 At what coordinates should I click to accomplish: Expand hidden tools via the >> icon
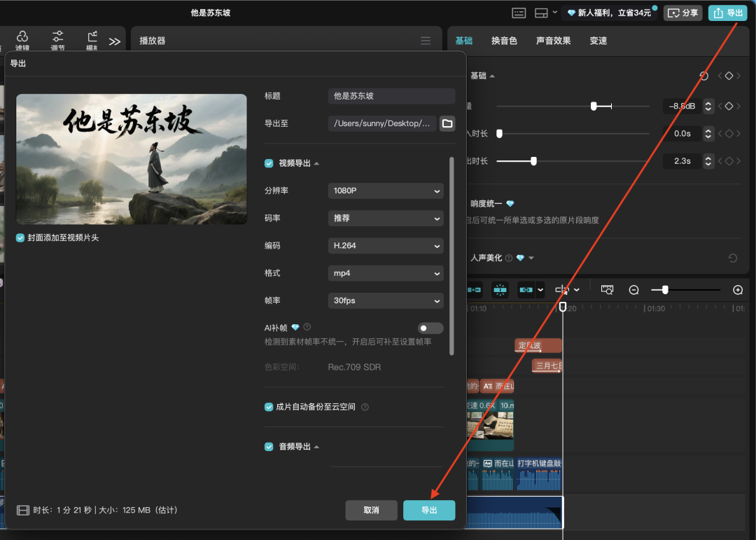(x=114, y=40)
